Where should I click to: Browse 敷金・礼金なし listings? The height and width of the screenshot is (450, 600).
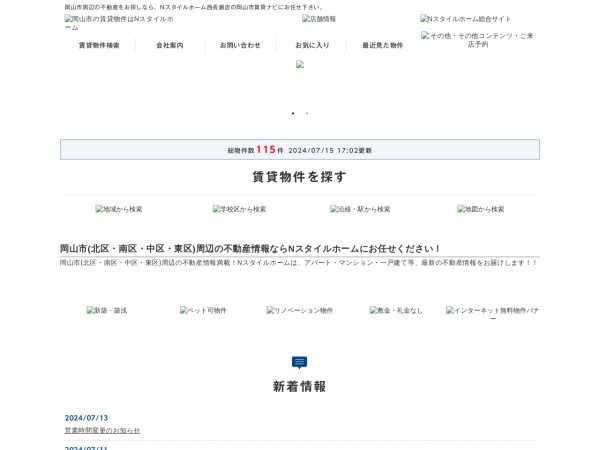click(x=396, y=310)
